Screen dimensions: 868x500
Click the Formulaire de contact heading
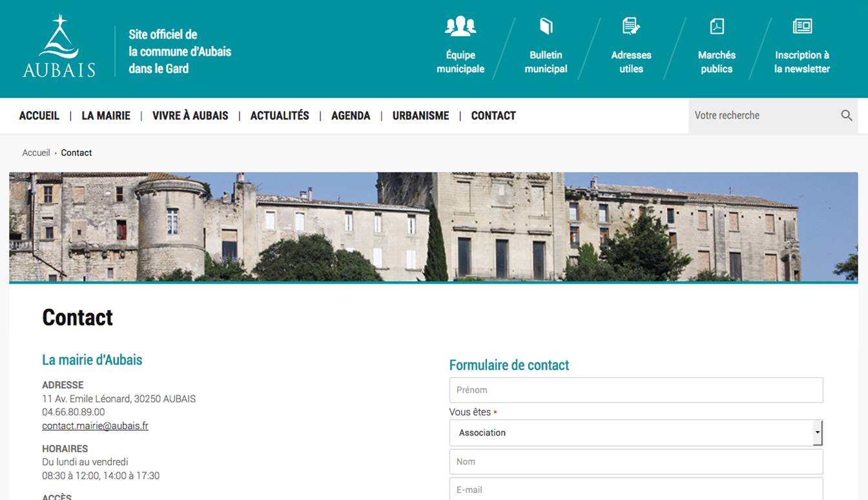(x=509, y=365)
